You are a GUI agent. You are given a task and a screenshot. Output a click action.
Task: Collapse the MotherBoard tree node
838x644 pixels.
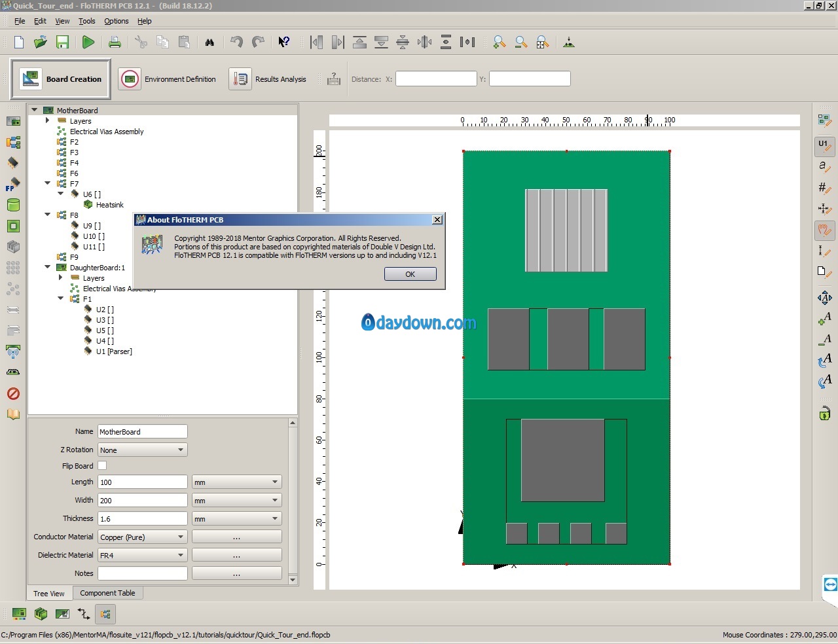pos(34,110)
